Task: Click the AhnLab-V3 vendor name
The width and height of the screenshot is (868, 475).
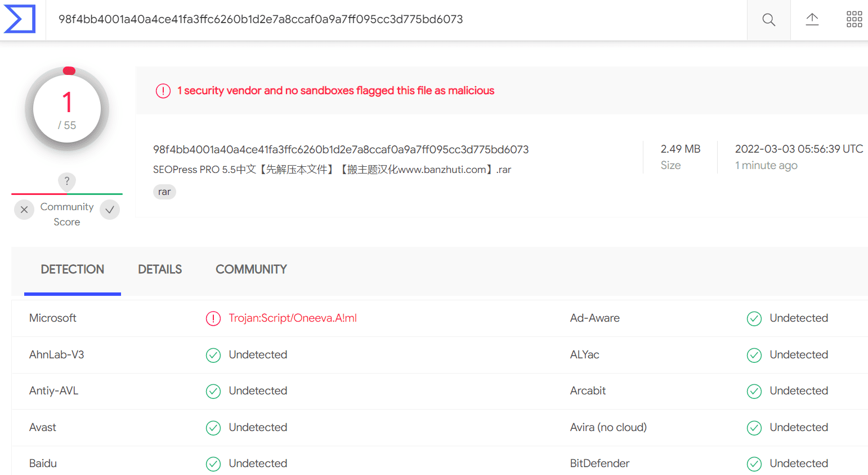Action: pyautogui.click(x=57, y=355)
